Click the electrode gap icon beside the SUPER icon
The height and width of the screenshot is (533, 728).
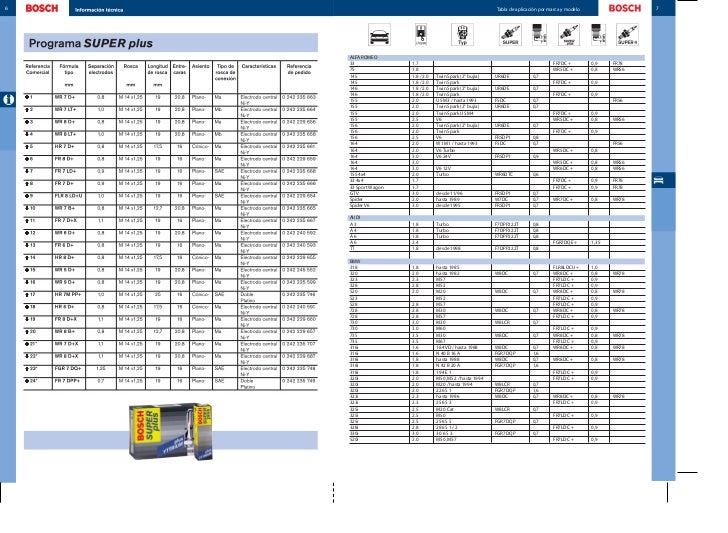[539, 35]
